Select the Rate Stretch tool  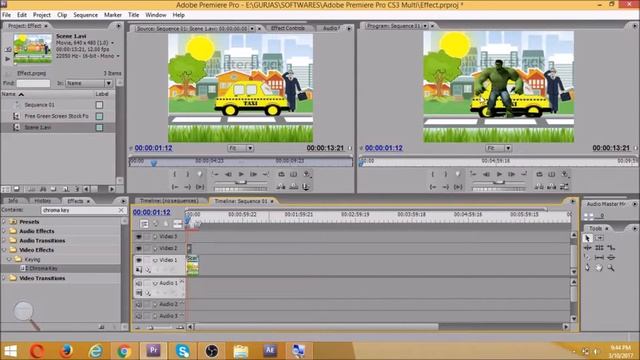[611, 248]
